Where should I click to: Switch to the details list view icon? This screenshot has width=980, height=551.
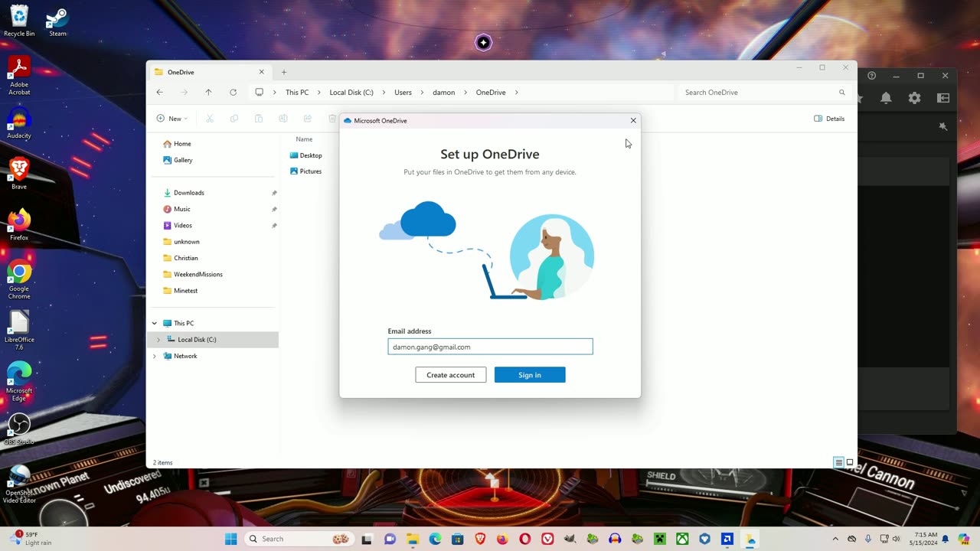click(x=839, y=462)
